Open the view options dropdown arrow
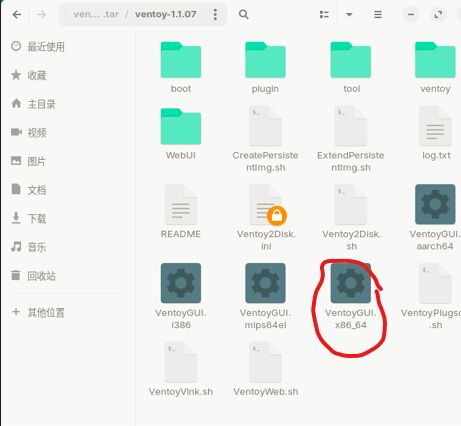The height and width of the screenshot is (426, 461). click(x=349, y=14)
